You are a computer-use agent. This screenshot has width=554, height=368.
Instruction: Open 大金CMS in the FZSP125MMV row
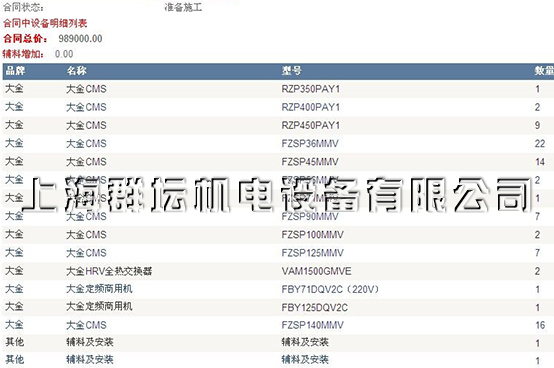click(x=86, y=253)
